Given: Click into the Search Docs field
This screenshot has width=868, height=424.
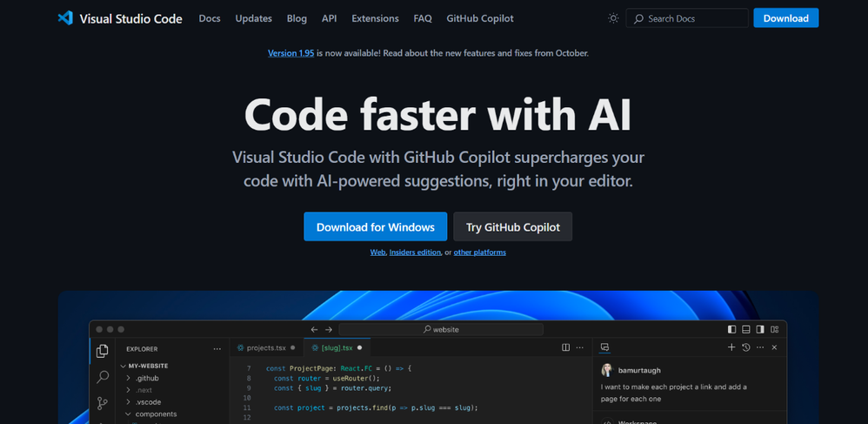Looking at the screenshot, I should 687,18.
